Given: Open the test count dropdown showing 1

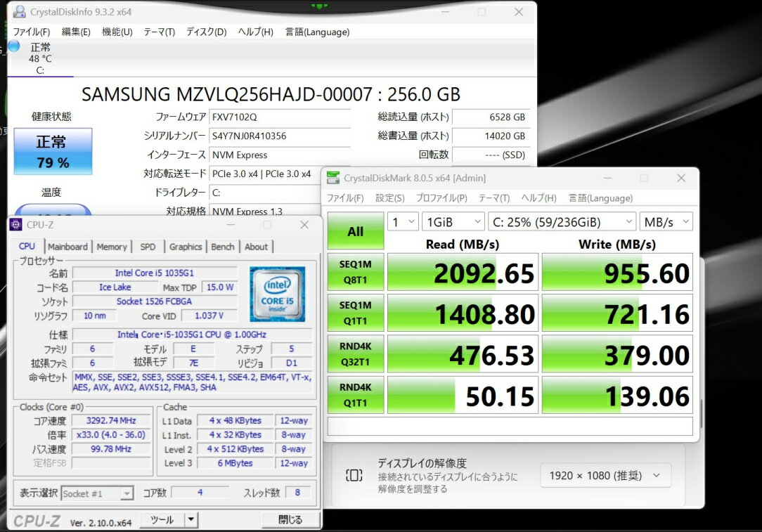Looking at the screenshot, I should pyautogui.click(x=403, y=222).
